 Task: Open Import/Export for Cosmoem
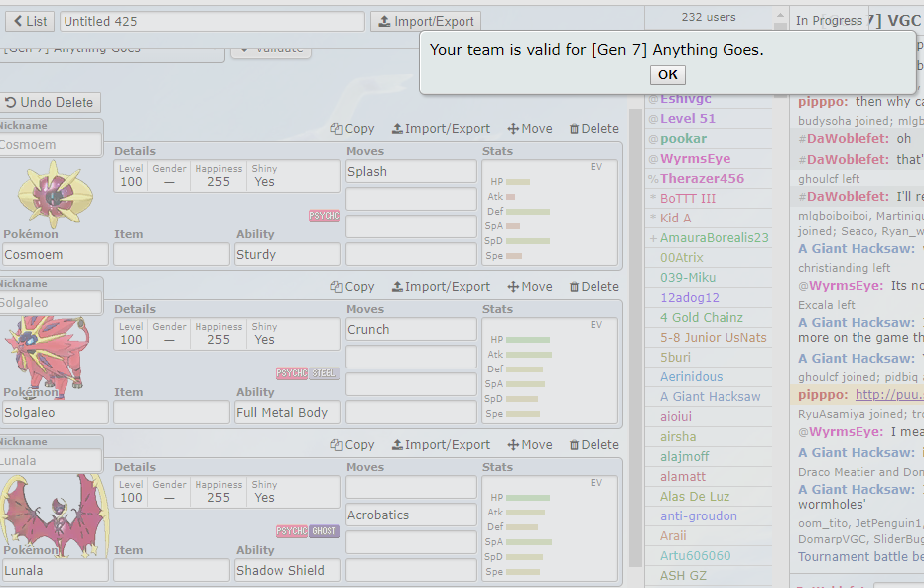441,128
